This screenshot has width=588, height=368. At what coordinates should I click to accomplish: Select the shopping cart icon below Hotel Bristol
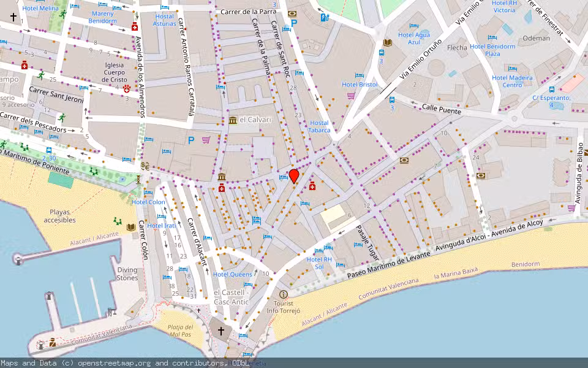coord(351,96)
